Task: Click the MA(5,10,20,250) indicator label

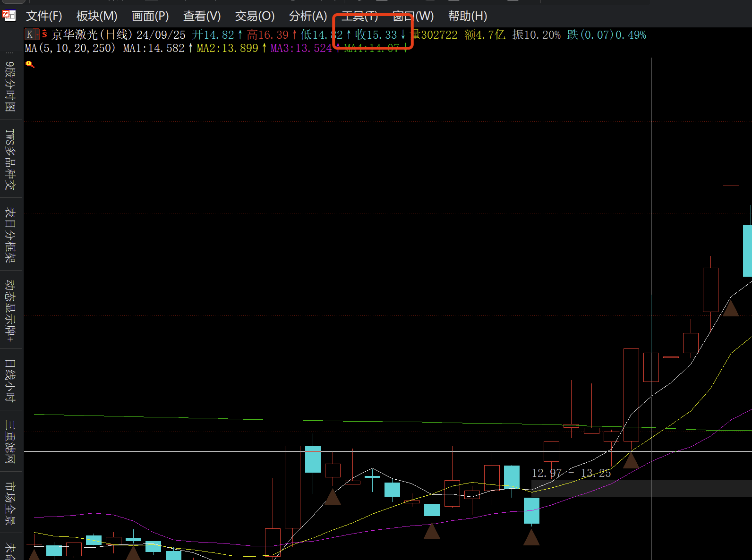Action: click(70, 48)
